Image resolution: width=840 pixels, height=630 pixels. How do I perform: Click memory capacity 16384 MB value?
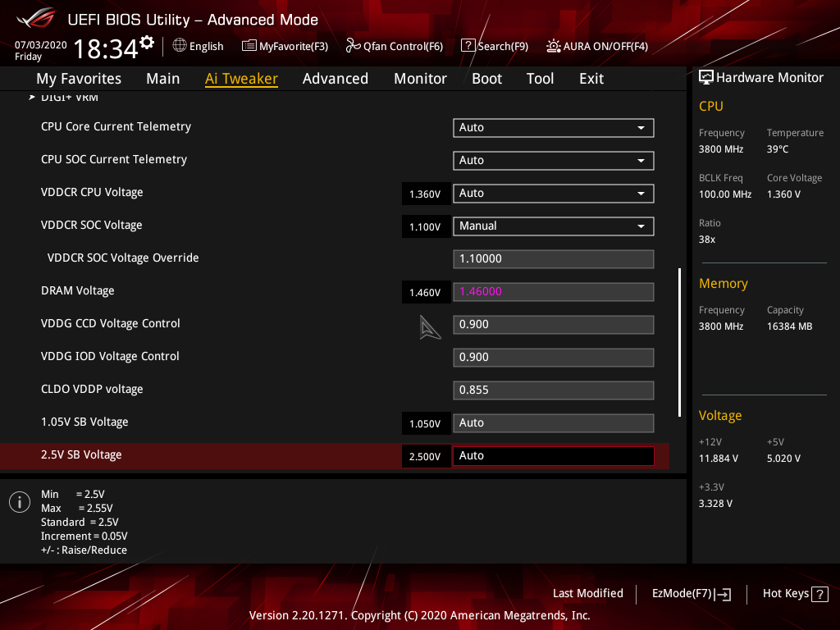pos(789,326)
